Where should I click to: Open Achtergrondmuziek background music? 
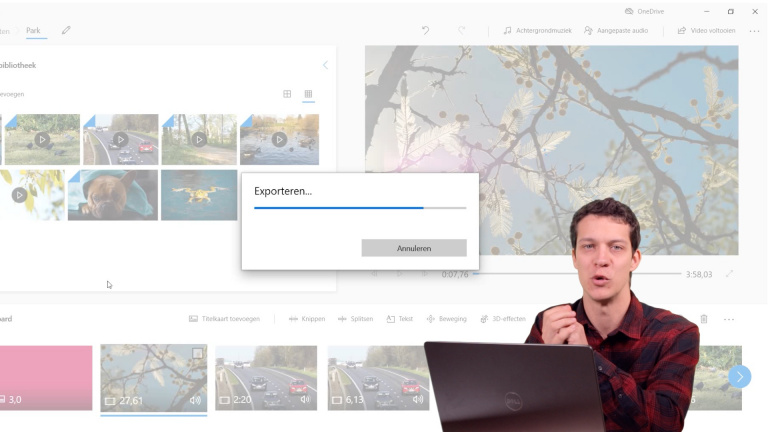click(x=537, y=30)
